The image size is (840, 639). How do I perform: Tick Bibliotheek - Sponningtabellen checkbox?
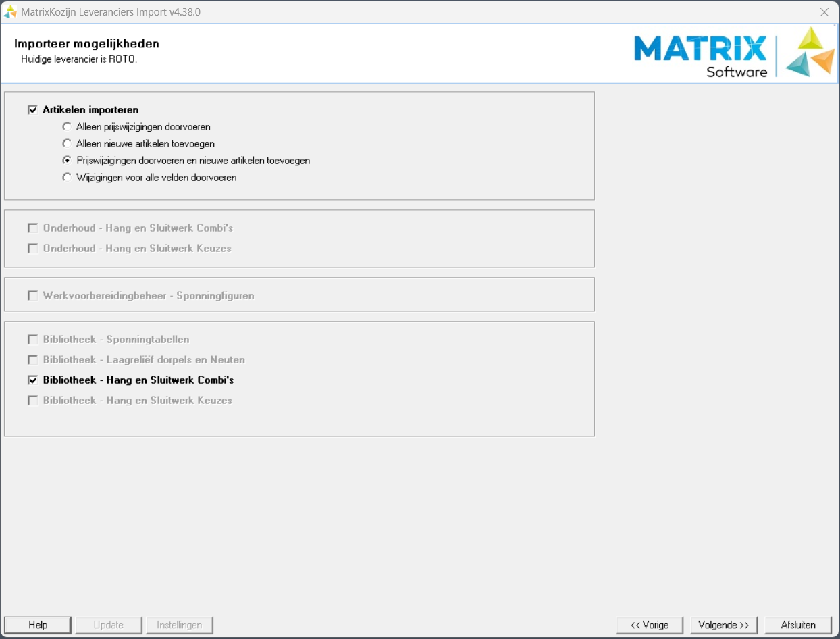[x=32, y=340]
